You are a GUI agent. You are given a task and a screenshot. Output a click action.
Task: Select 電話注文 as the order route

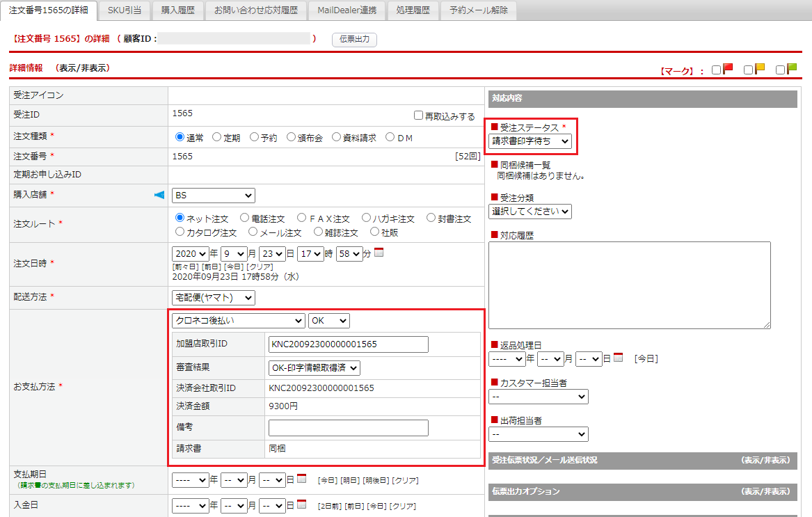(244, 218)
